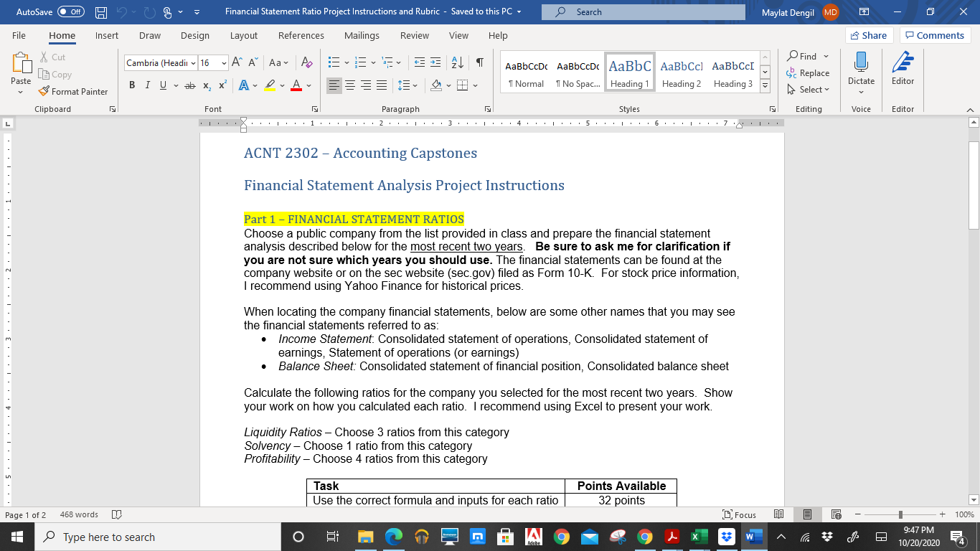The height and width of the screenshot is (551, 980).
Task: Launch the Editor pane
Action: (903, 68)
